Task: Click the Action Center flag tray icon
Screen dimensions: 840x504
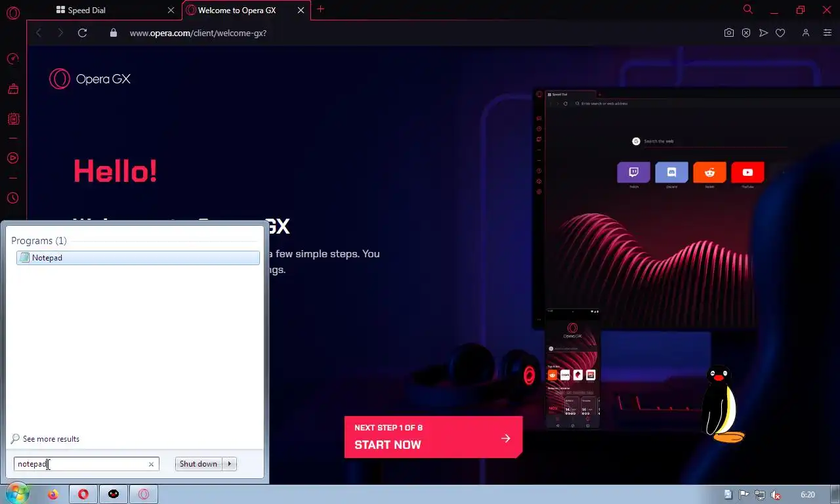Action: (744, 495)
